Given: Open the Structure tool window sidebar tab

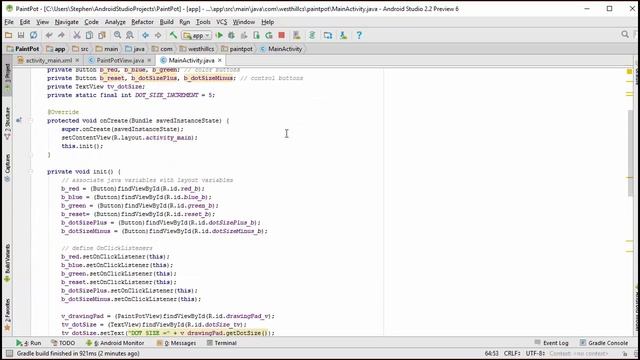Looking at the screenshot, I should [7, 124].
